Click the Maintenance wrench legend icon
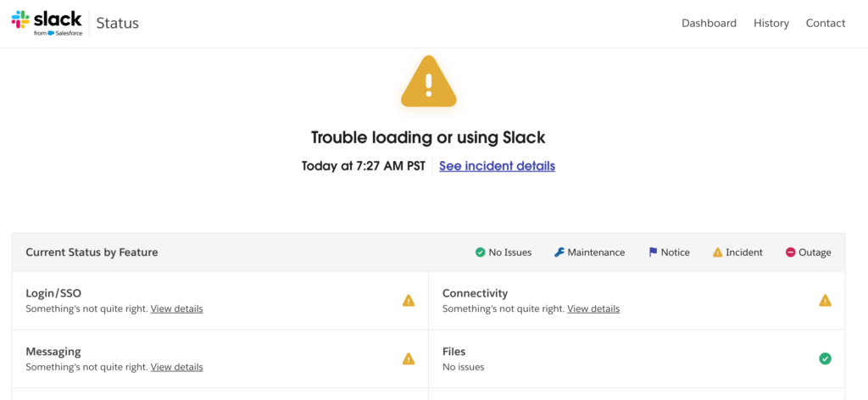868x400 pixels. tap(559, 253)
